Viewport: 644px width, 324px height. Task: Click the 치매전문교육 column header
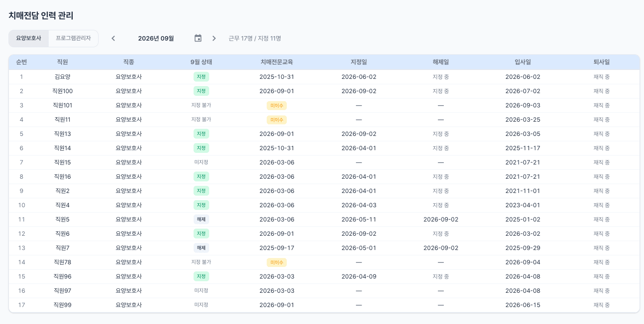coord(277,62)
